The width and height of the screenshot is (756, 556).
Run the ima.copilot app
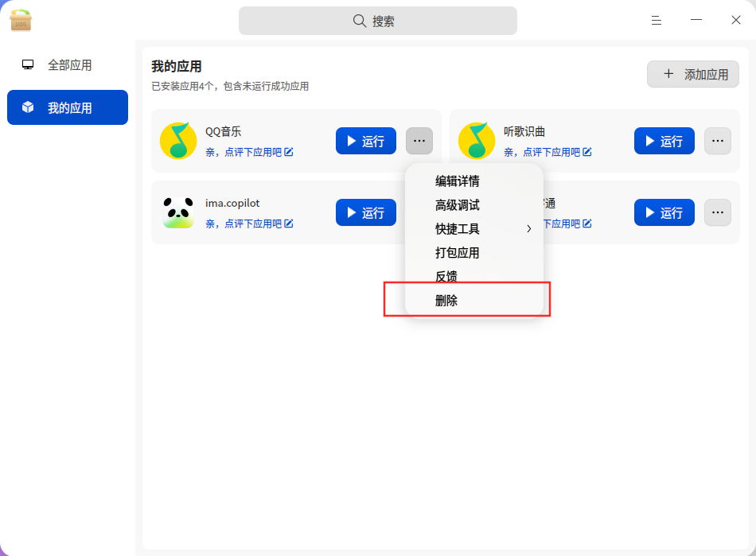pos(366,212)
